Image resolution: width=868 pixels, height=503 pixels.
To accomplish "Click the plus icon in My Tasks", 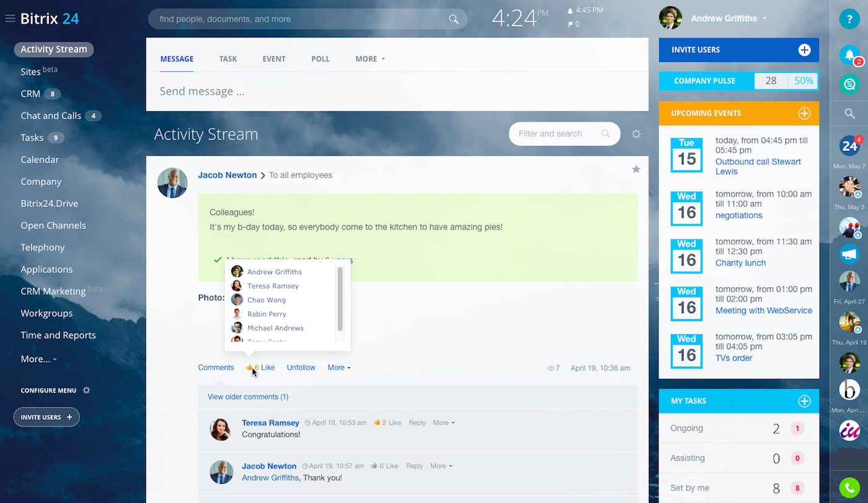I will pos(804,401).
